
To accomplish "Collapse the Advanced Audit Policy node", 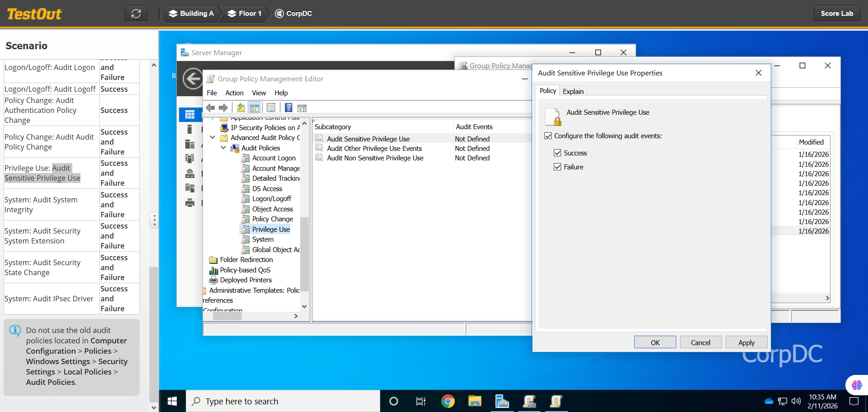I will tap(212, 138).
